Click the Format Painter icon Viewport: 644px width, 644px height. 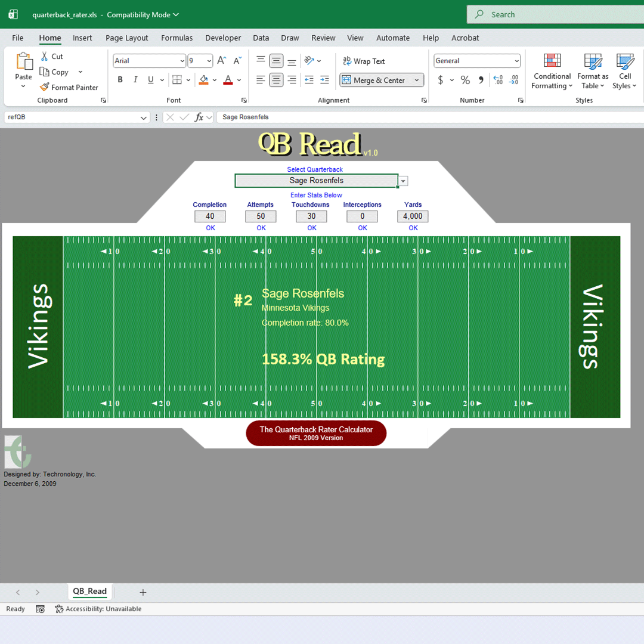(x=44, y=87)
